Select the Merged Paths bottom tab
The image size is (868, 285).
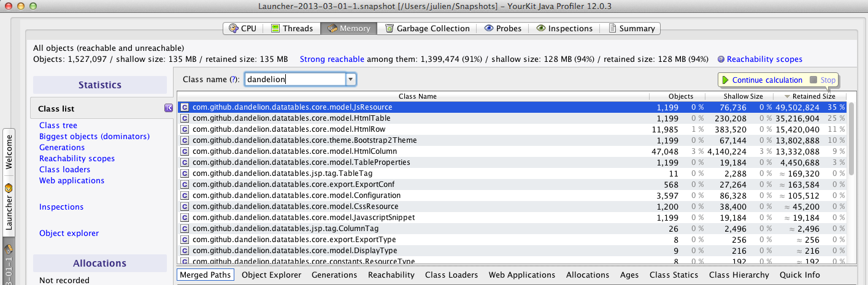205,275
